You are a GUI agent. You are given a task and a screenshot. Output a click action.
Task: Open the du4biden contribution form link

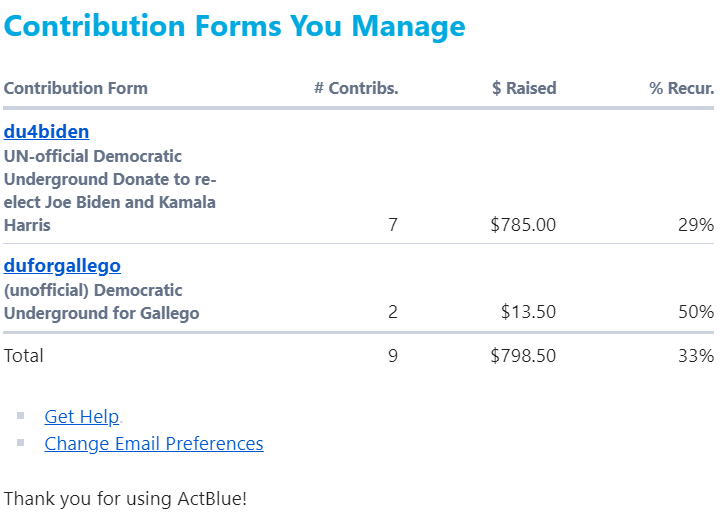(x=46, y=132)
